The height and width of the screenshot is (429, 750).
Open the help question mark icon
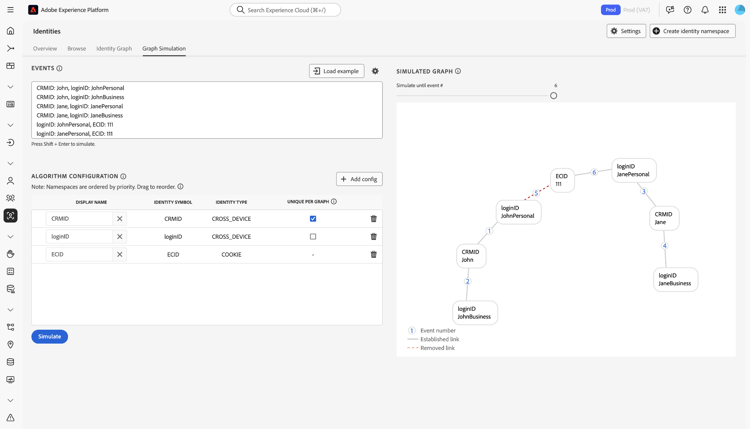[x=687, y=10]
